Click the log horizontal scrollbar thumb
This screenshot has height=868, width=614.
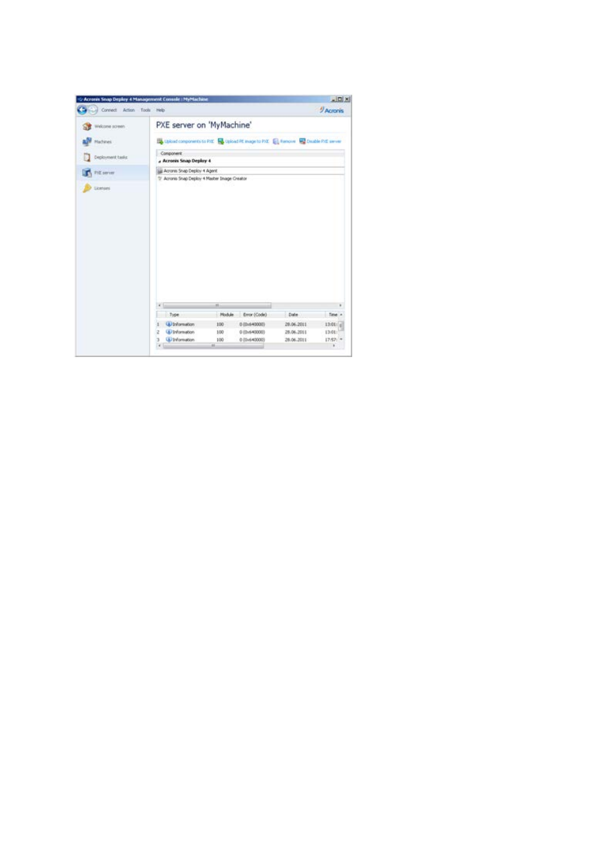(213, 346)
